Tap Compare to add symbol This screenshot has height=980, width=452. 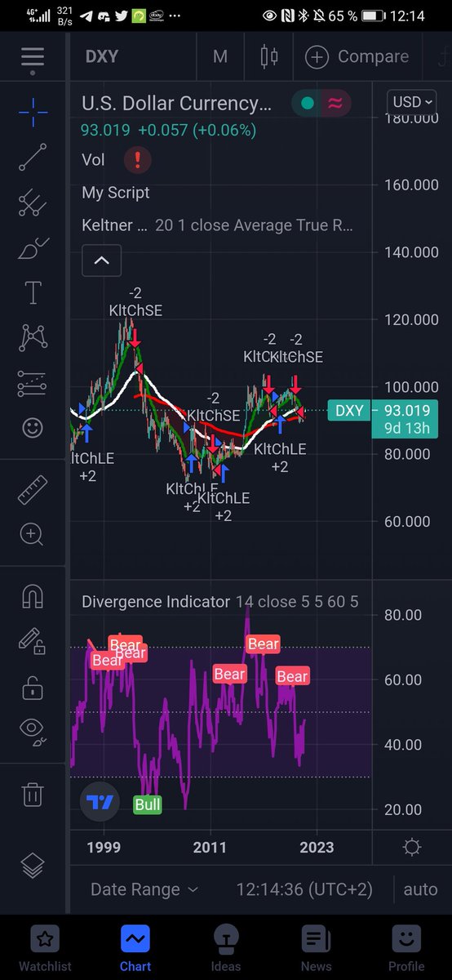point(357,56)
